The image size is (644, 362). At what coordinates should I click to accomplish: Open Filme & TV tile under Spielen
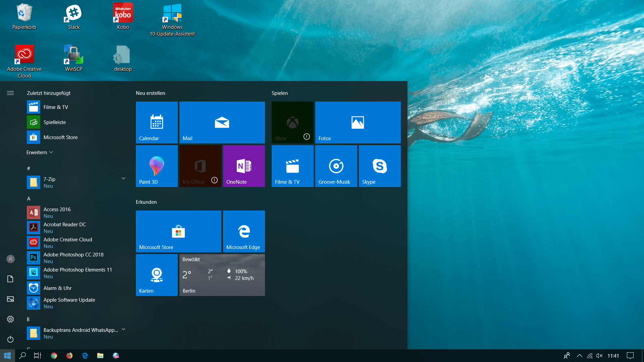click(292, 166)
